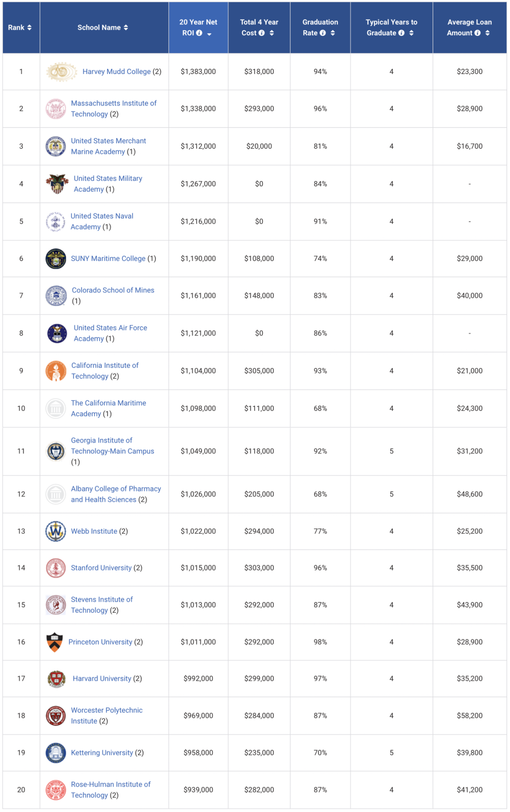This screenshot has height=812, width=510.
Task: Click the Webb Institute logo icon
Action: point(55,531)
